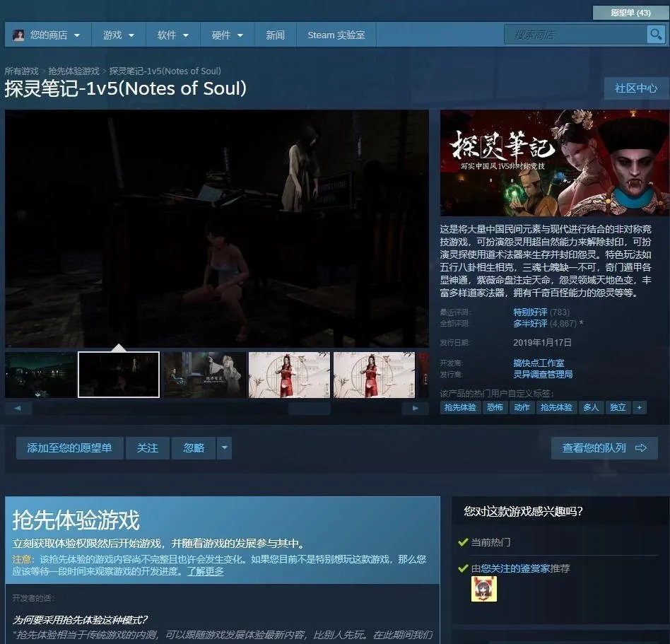Image resolution: width=670 pixels, height=644 pixels.
Task: Select the fifth thumbnail with red dress character
Action: 374,375
